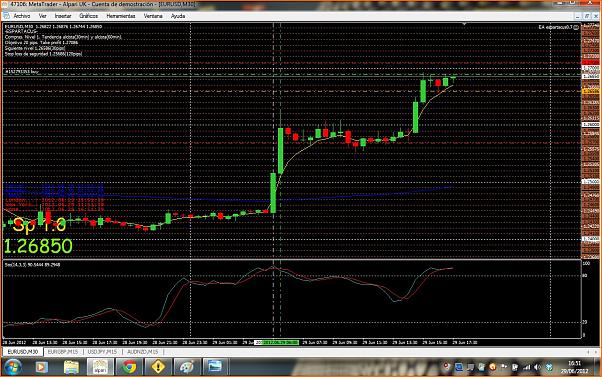
Task: Select the #152791553 buy order line label
Action: (22, 71)
